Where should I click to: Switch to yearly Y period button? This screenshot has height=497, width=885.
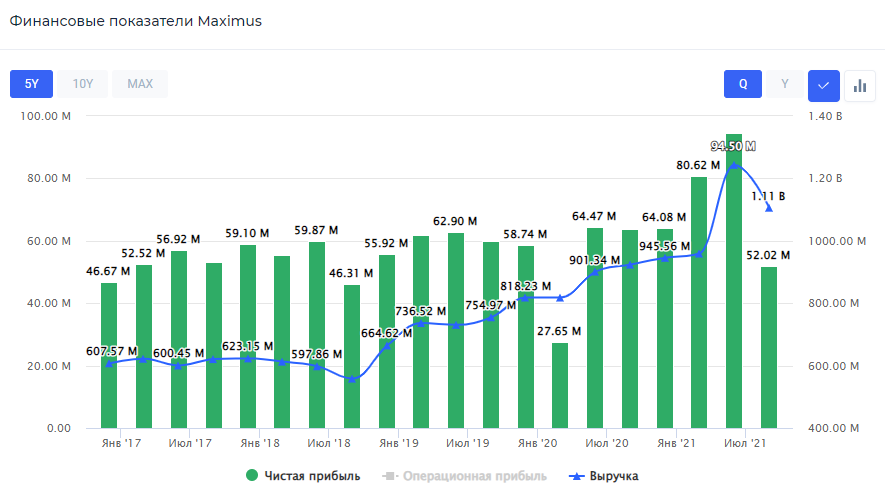(x=785, y=84)
